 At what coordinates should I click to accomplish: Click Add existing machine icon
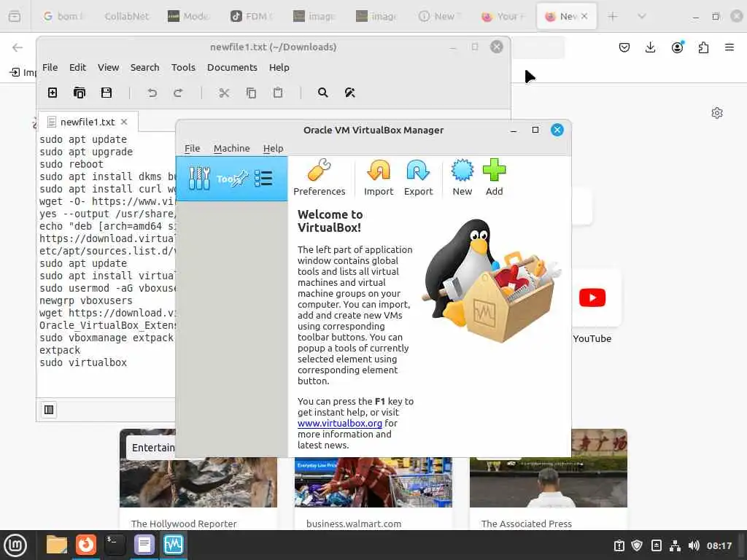[x=494, y=178]
